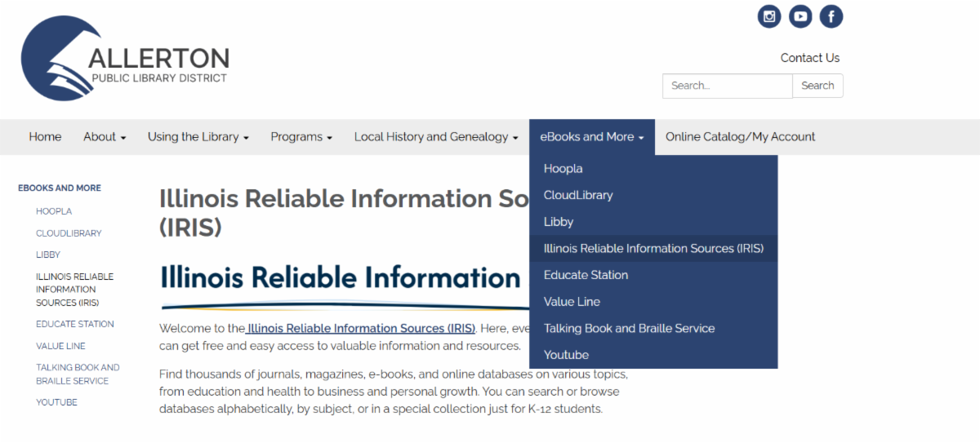Select Talking Book and Braille Service in dropdown
This screenshot has height=443, width=980.
(629, 329)
